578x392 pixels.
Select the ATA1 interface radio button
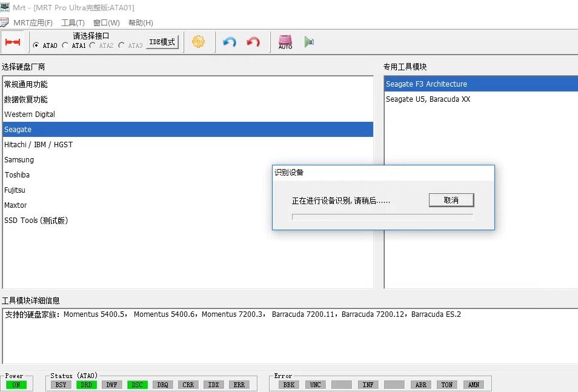[x=65, y=45]
